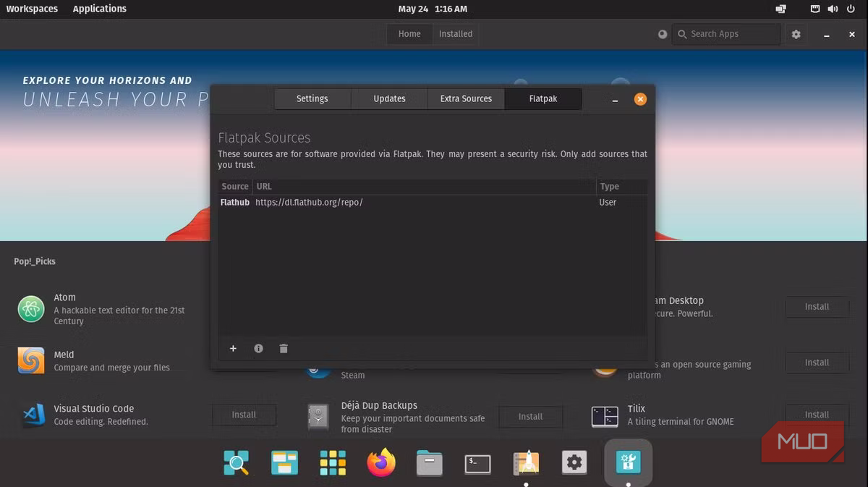This screenshot has height=487, width=868.
Task: Delete selected source with trash icon
Action: (284, 349)
